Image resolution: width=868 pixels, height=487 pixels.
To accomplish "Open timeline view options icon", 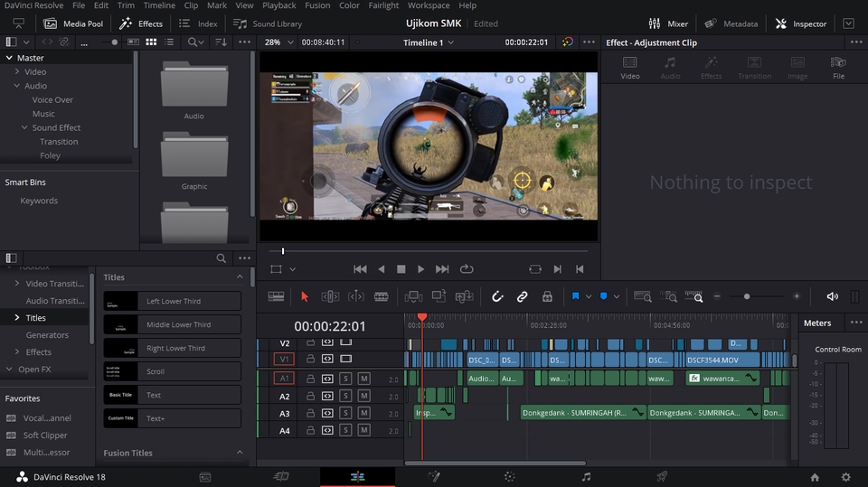I will [x=276, y=296].
